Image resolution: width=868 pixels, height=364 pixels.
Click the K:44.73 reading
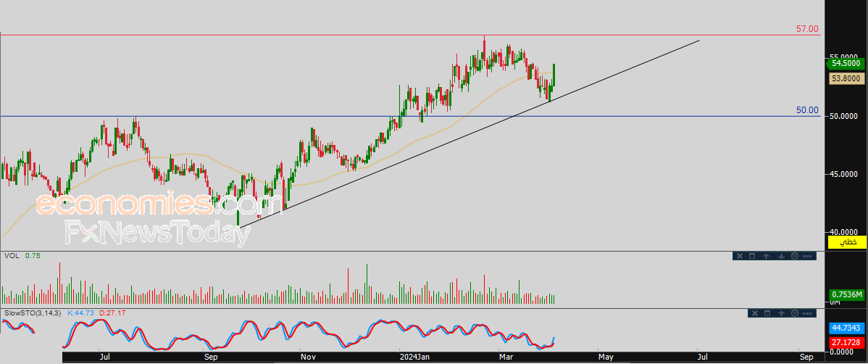tap(81, 313)
